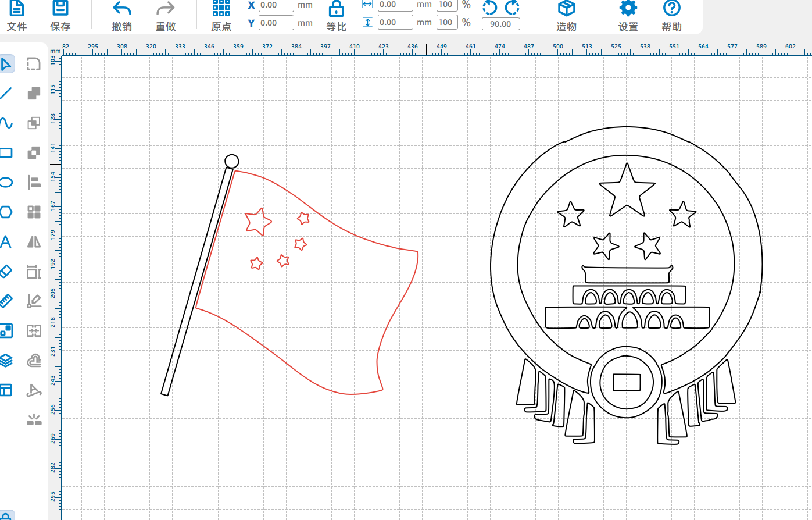Select the arrow selection tool
The width and height of the screenshot is (812, 520).
[6, 64]
